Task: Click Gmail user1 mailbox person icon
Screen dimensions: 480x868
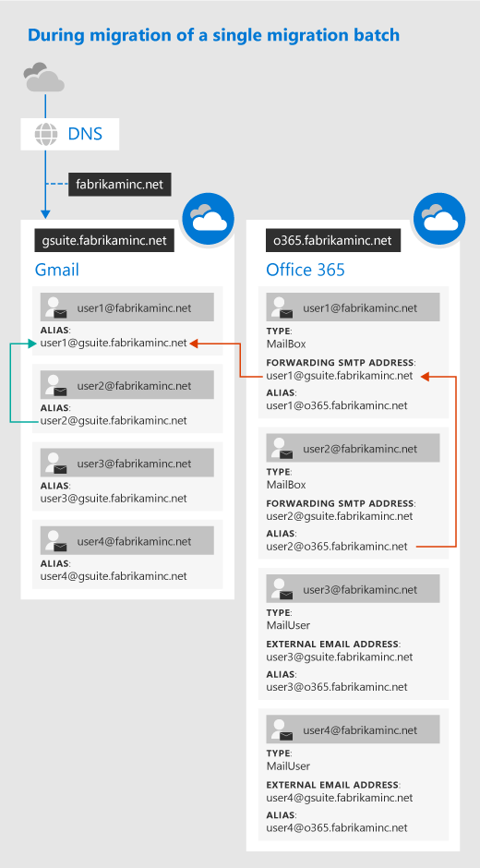Action: point(57,307)
